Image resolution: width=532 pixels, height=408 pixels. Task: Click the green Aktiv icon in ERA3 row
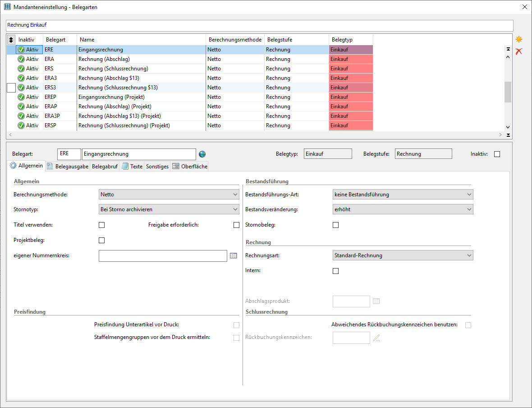[x=21, y=78]
